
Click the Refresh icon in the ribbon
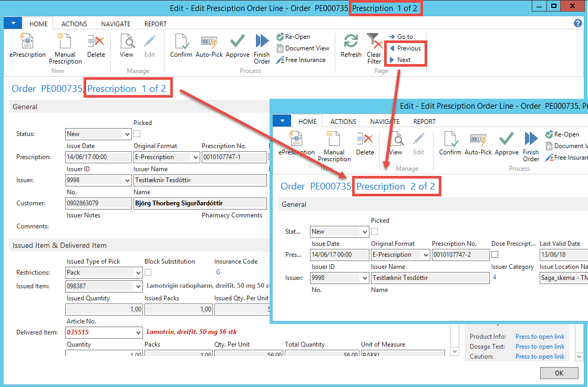[351, 41]
